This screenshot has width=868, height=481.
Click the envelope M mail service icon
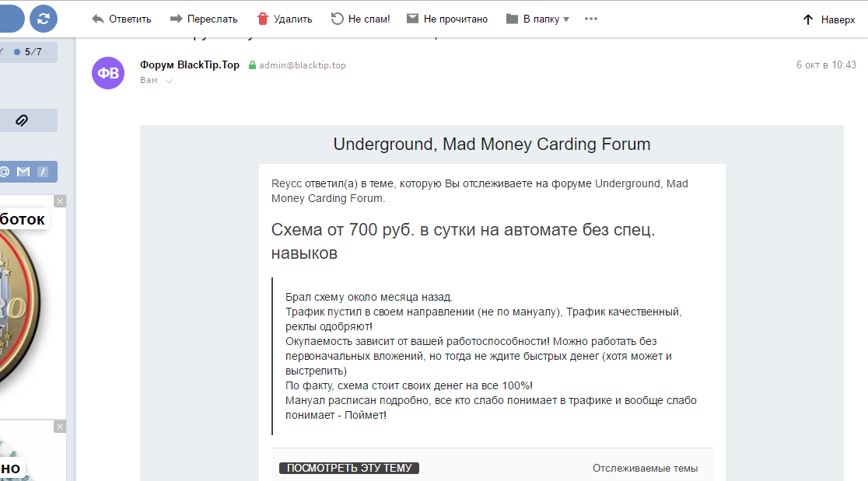pos(23,172)
